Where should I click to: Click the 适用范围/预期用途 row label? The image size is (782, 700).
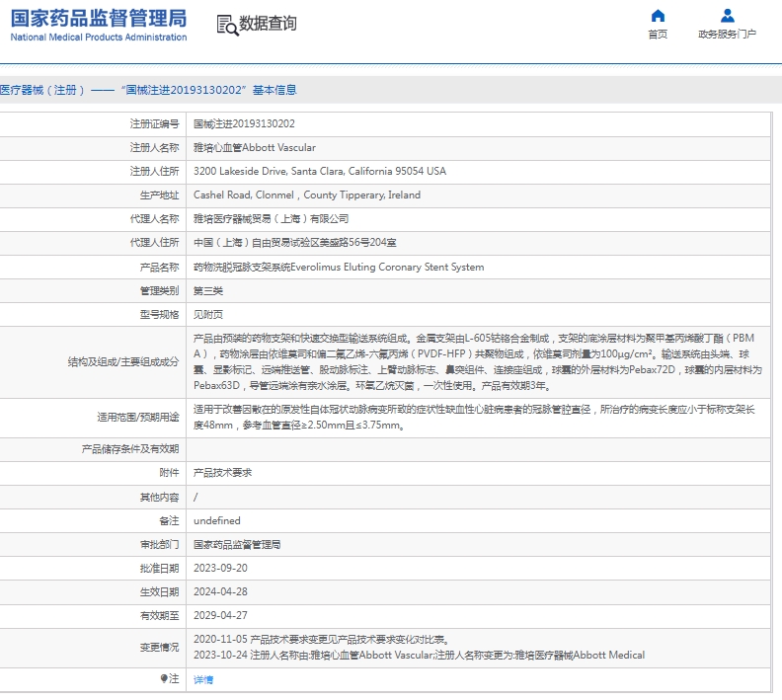[x=137, y=418]
